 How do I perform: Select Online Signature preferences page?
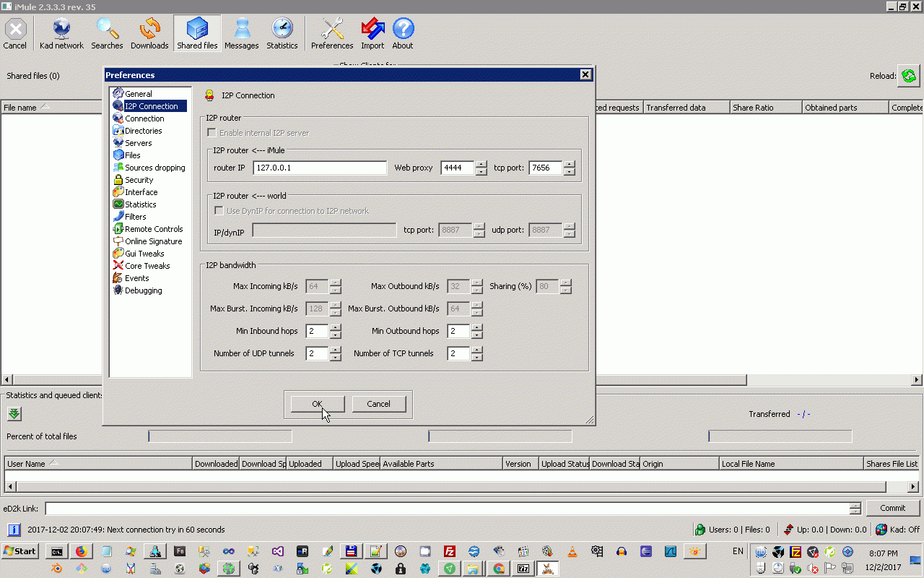click(x=153, y=241)
